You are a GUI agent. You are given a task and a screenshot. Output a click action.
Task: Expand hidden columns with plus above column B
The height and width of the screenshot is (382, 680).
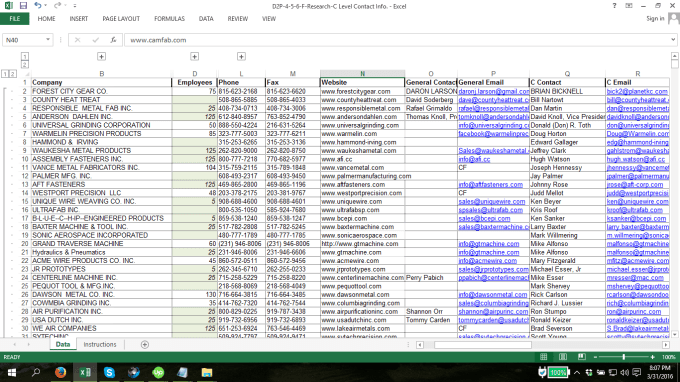[101, 56]
